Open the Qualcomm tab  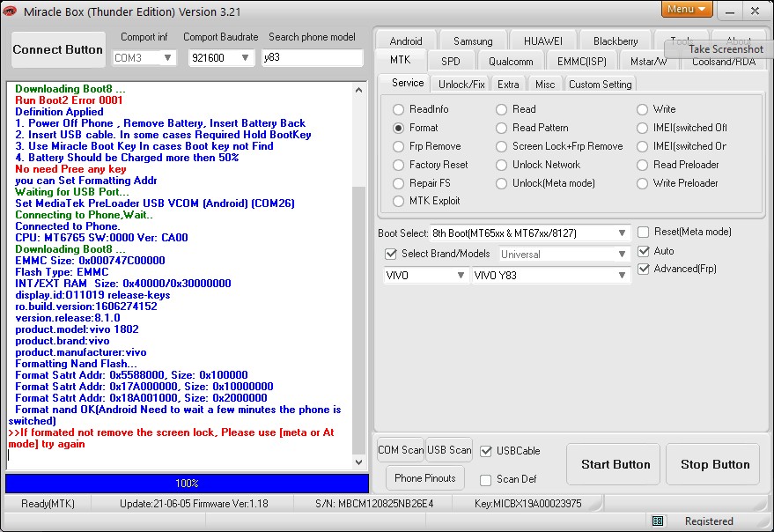click(x=511, y=62)
